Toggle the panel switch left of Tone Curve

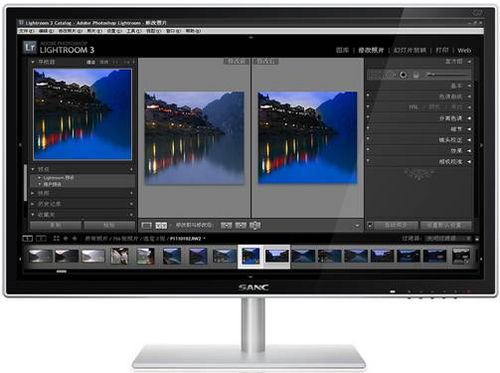[x=368, y=96]
